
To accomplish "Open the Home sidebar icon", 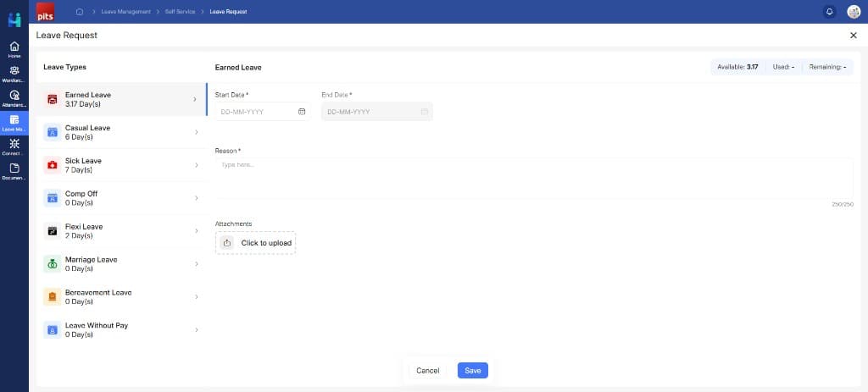I will (14, 50).
